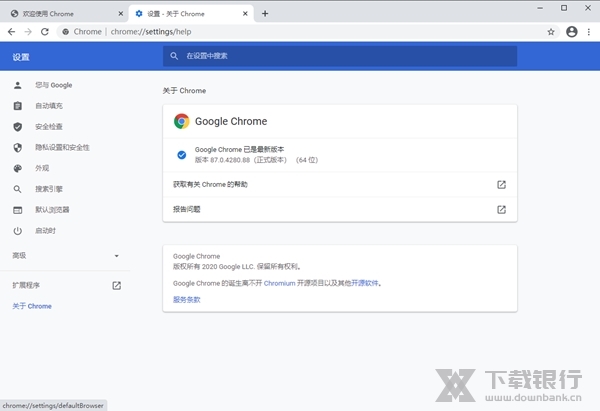Open Chrome's three-dot menu
Image resolution: width=600 pixels, height=411 pixels.
coord(589,32)
